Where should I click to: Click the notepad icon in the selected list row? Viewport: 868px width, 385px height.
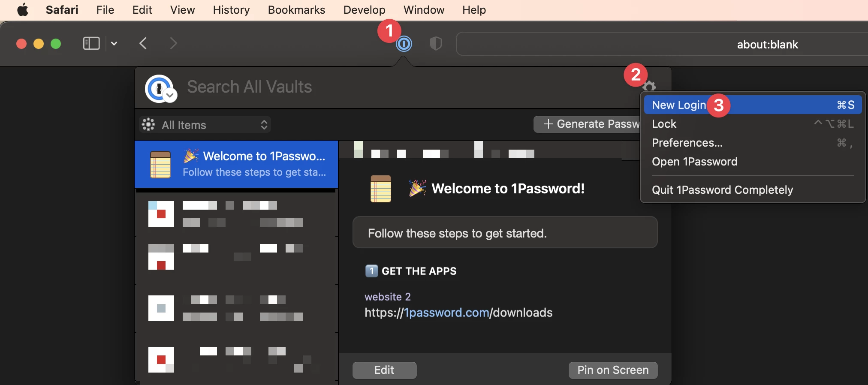[160, 164]
